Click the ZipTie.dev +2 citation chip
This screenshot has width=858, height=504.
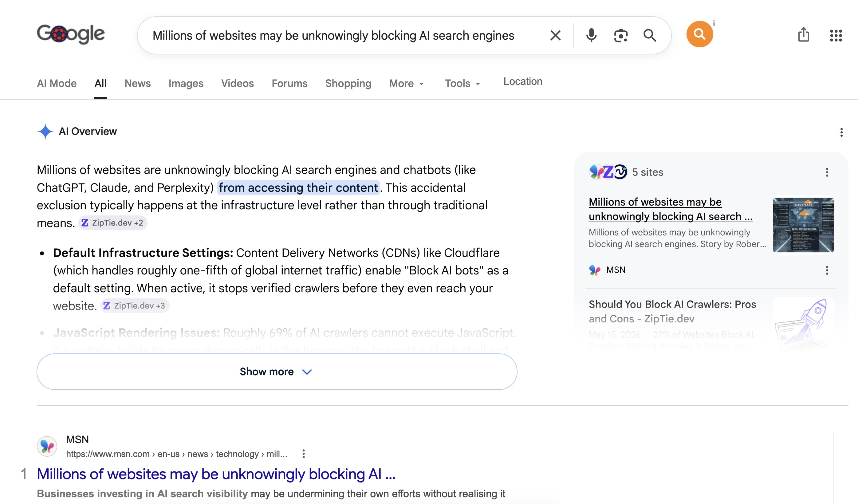click(113, 223)
